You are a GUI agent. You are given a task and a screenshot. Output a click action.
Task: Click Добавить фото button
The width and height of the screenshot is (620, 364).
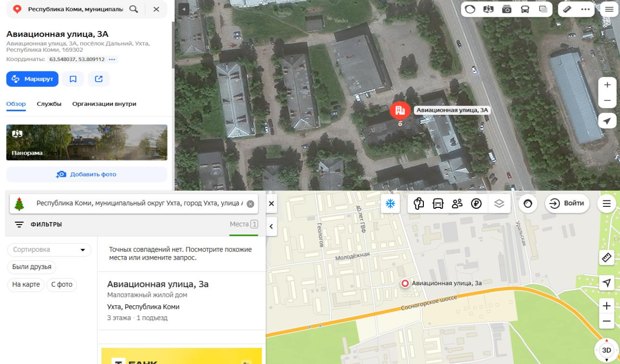point(87,174)
